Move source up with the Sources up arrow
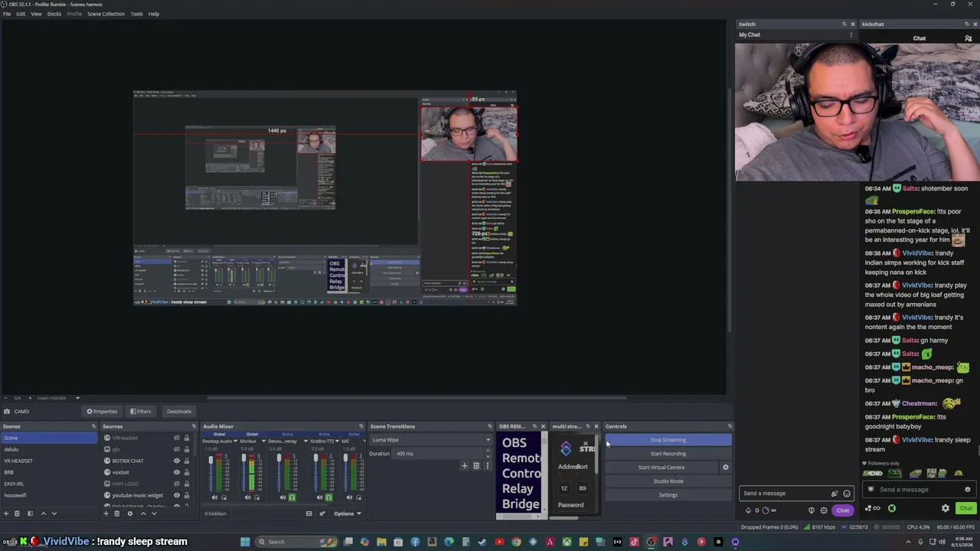This screenshot has width=980, height=551. pos(143,514)
